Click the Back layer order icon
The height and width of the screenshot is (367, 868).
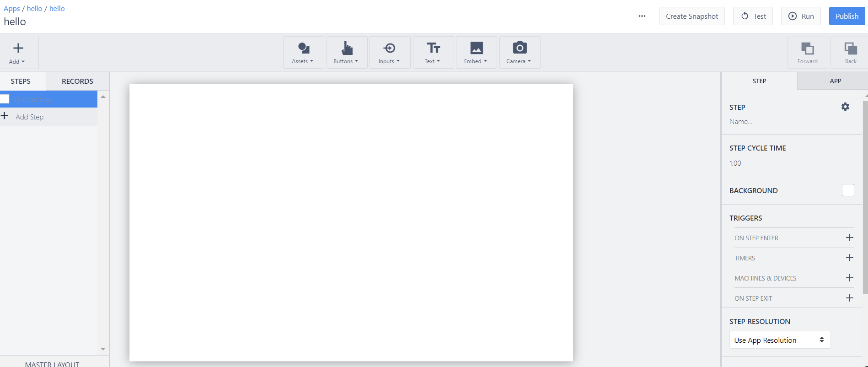[850, 53]
